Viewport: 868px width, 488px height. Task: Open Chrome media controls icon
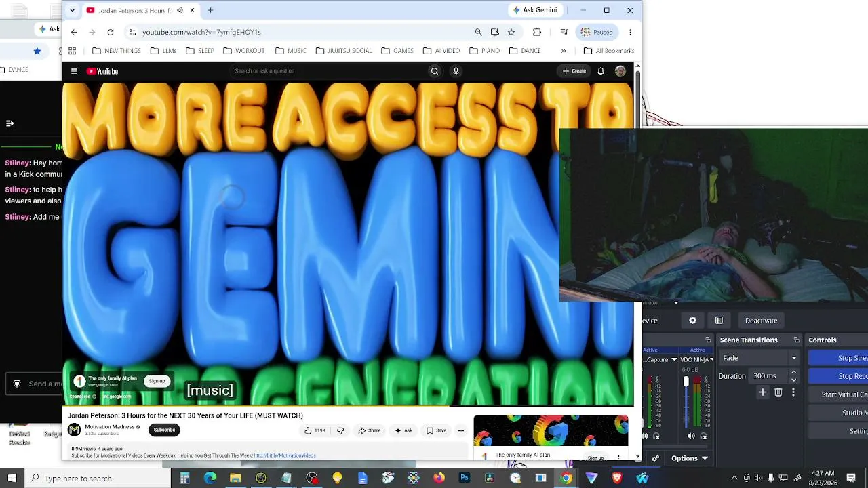[x=564, y=32]
